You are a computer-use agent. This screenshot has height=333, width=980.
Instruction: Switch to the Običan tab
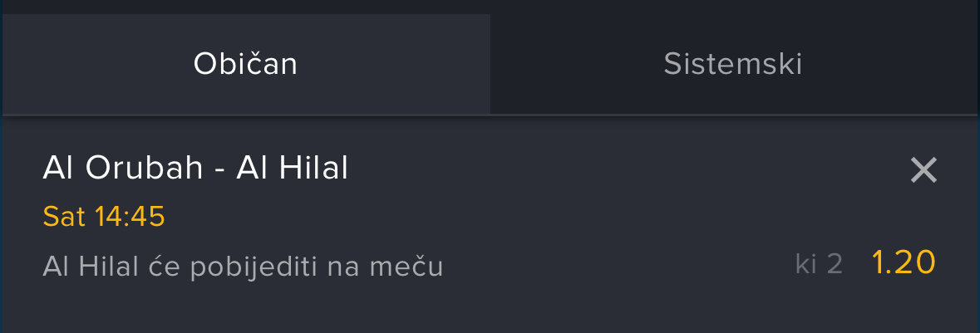245,64
